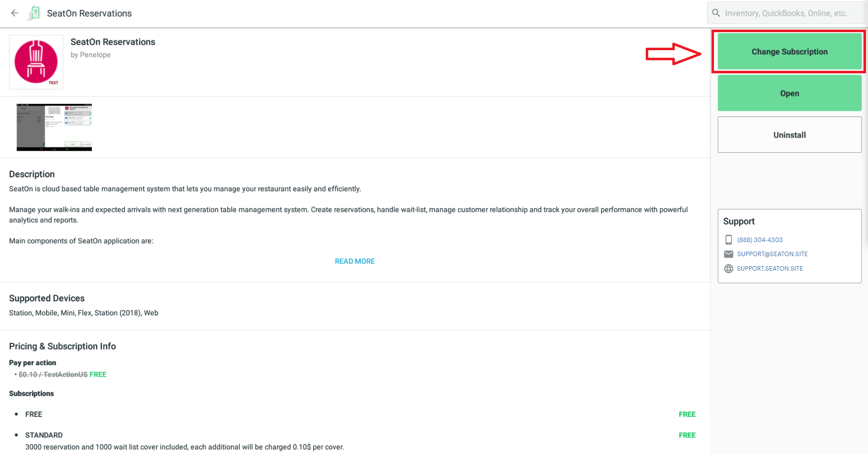This screenshot has width=868, height=454.
Task: Click the phone icon in Support
Action: coord(729,240)
